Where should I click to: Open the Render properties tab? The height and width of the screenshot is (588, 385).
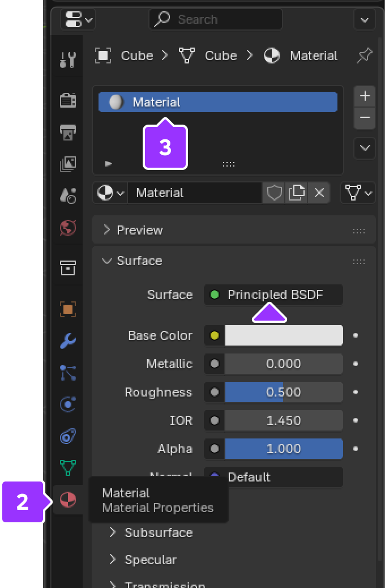click(68, 101)
